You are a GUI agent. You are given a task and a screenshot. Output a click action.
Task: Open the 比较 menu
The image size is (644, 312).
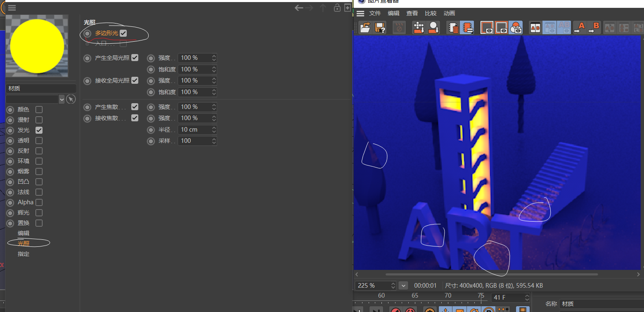431,13
